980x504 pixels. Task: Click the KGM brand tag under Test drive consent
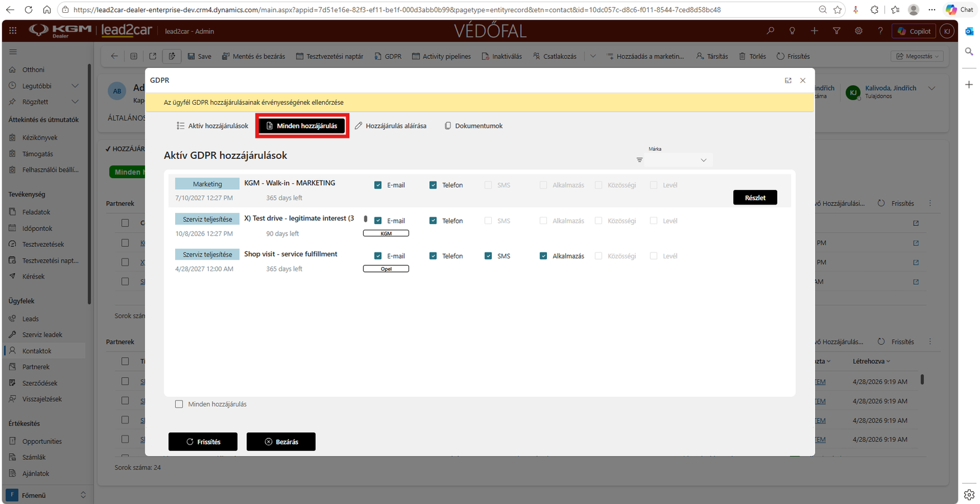(x=386, y=233)
